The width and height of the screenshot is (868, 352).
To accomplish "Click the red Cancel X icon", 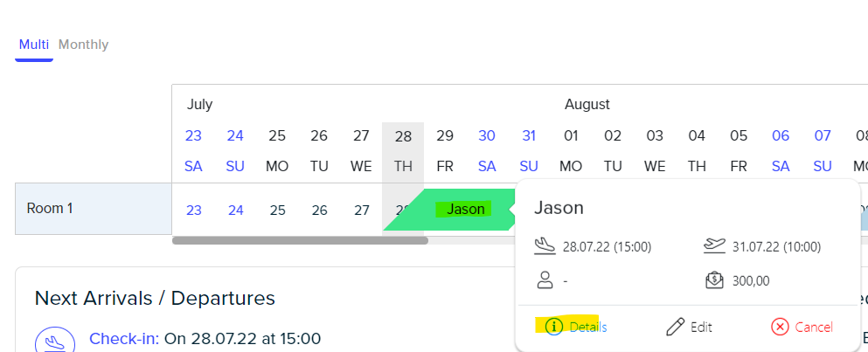I will point(780,327).
